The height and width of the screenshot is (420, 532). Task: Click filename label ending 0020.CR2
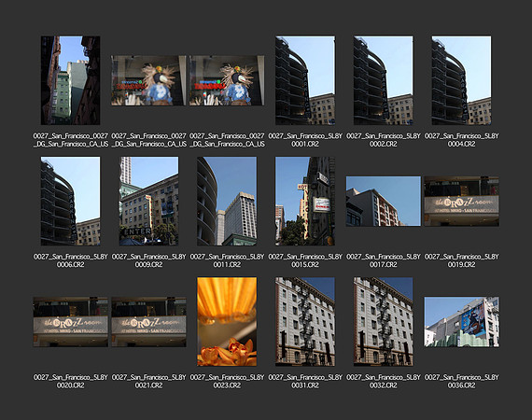(71, 381)
